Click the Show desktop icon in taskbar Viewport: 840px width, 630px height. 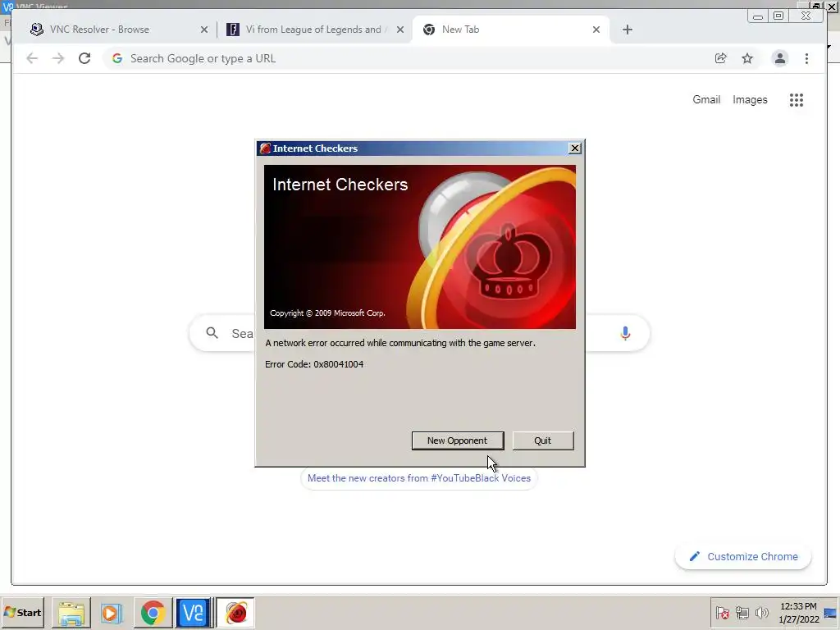click(x=831, y=613)
